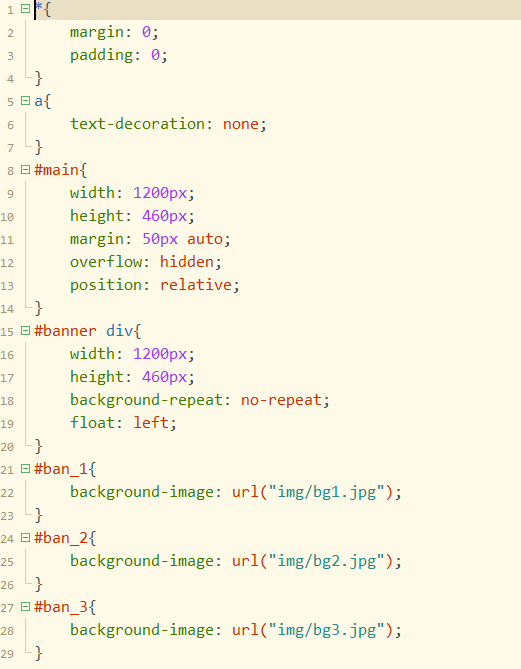Collapse the #ban_2 rule fold marker
The width and height of the screenshot is (521, 669).
pyautogui.click(x=26, y=538)
